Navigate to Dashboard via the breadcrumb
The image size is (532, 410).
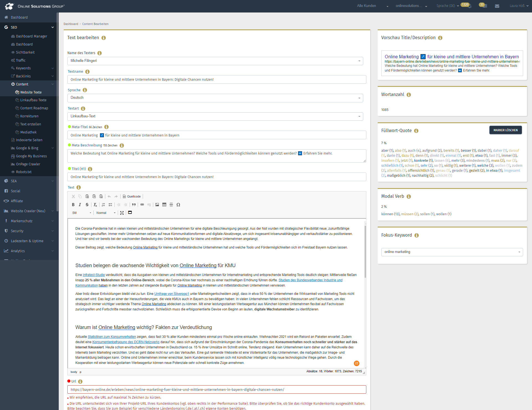pyautogui.click(x=71, y=24)
